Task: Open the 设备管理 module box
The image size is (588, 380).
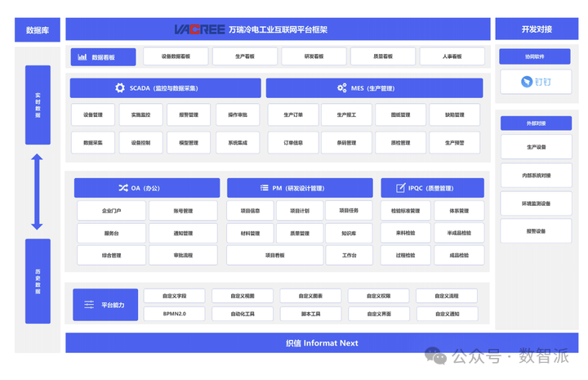Action: (93, 114)
